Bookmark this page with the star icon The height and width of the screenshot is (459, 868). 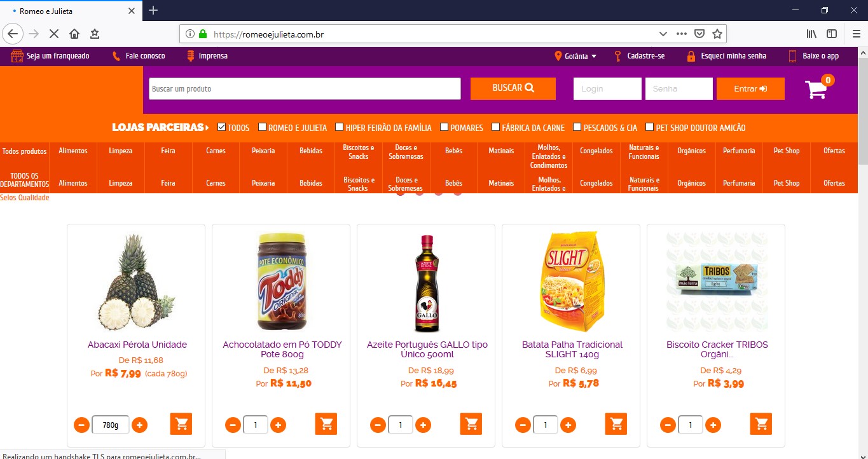[x=717, y=34]
